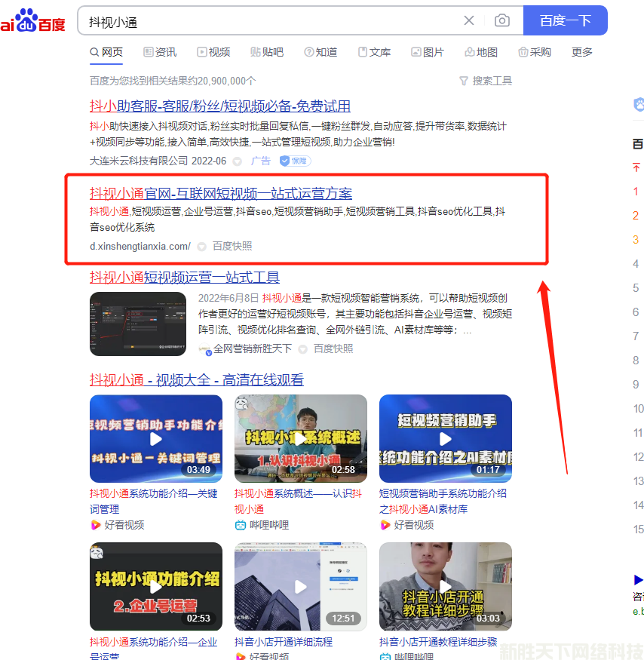Clear search text with the X icon
The height and width of the screenshot is (660, 644).
(469, 20)
